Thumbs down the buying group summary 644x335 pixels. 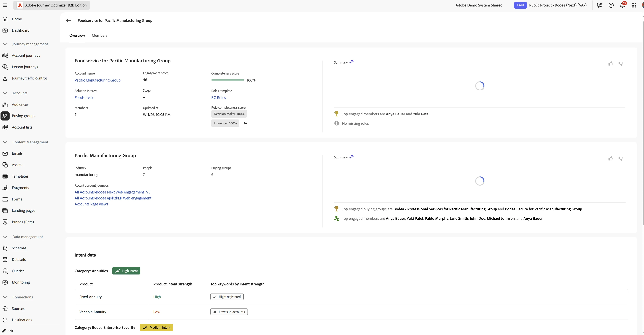[620, 64]
